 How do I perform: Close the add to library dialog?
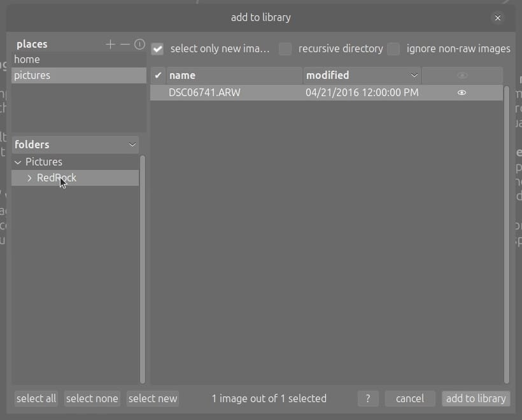point(498,18)
